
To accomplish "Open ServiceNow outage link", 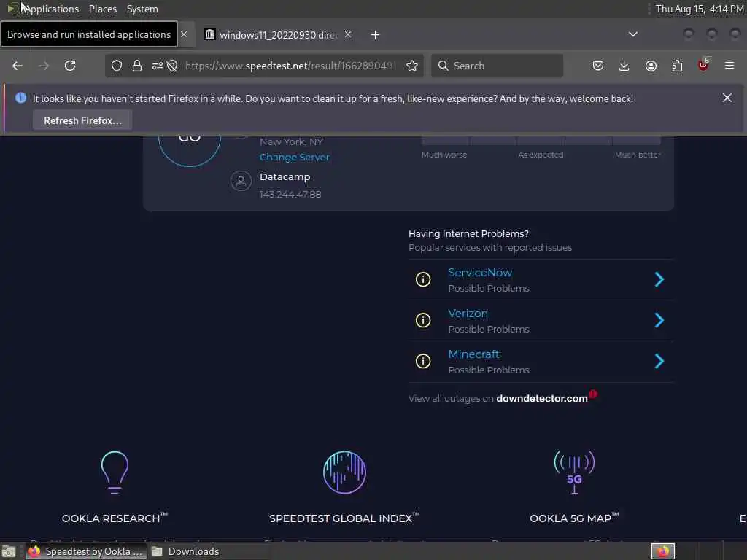I will point(480,273).
